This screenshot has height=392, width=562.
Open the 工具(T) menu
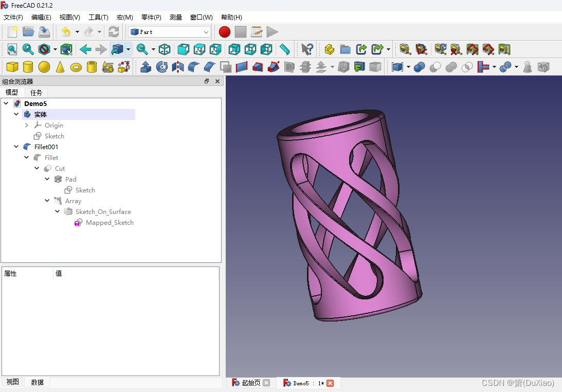pos(98,17)
